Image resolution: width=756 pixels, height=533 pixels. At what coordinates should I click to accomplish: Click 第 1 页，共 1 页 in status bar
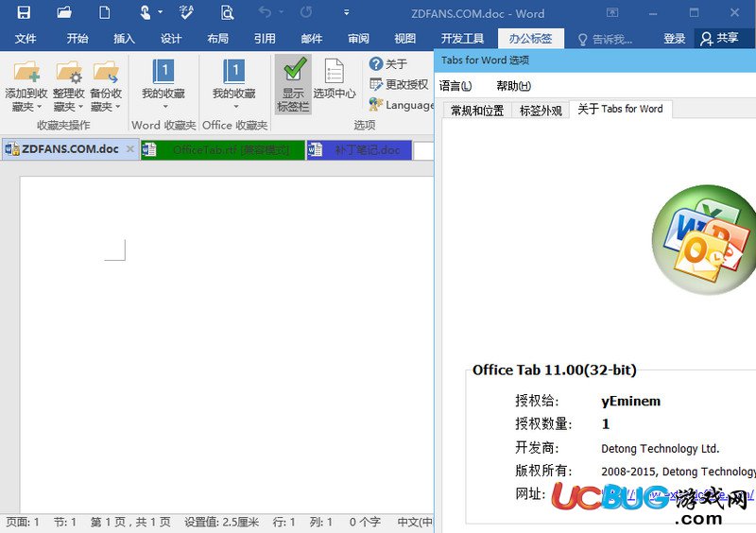click(130, 522)
